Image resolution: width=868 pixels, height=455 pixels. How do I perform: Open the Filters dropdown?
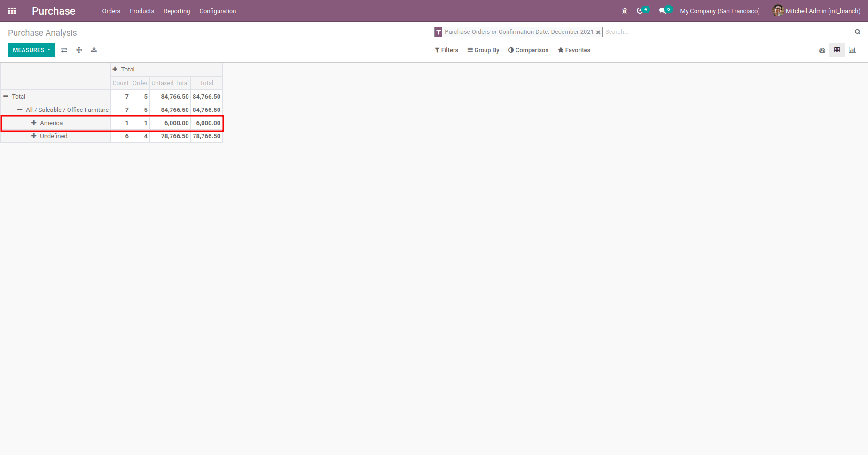[446, 50]
